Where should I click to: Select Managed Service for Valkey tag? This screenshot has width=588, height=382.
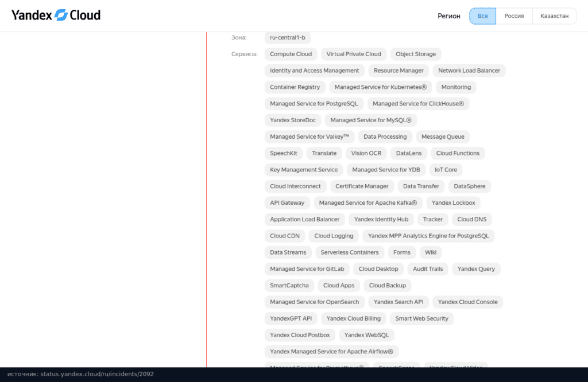tap(310, 137)
